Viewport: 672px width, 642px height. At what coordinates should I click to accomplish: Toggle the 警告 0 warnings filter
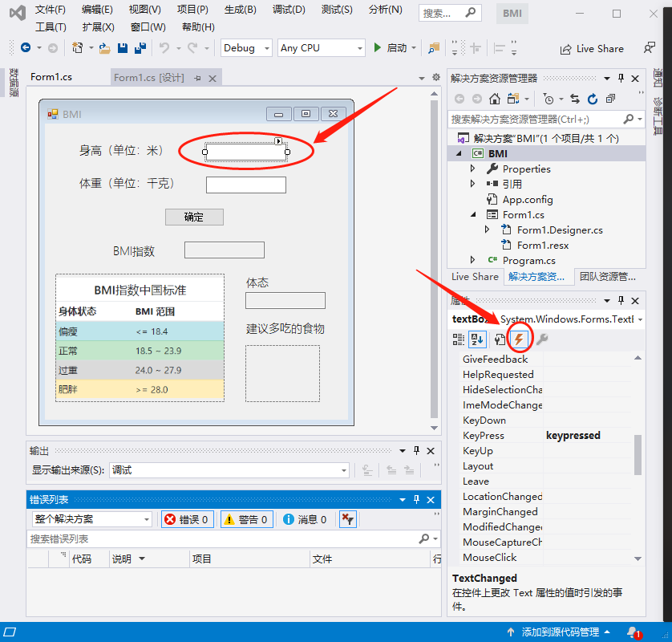[x=246, y=518]
